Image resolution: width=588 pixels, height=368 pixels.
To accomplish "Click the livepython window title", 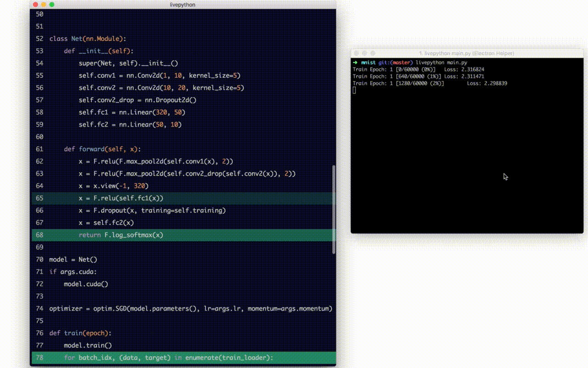I will click(182, 5).
